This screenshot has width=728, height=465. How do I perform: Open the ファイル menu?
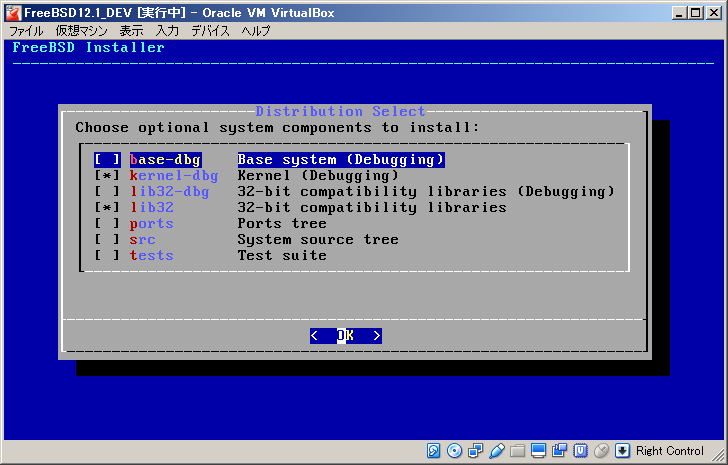click(x=26, y=31)
